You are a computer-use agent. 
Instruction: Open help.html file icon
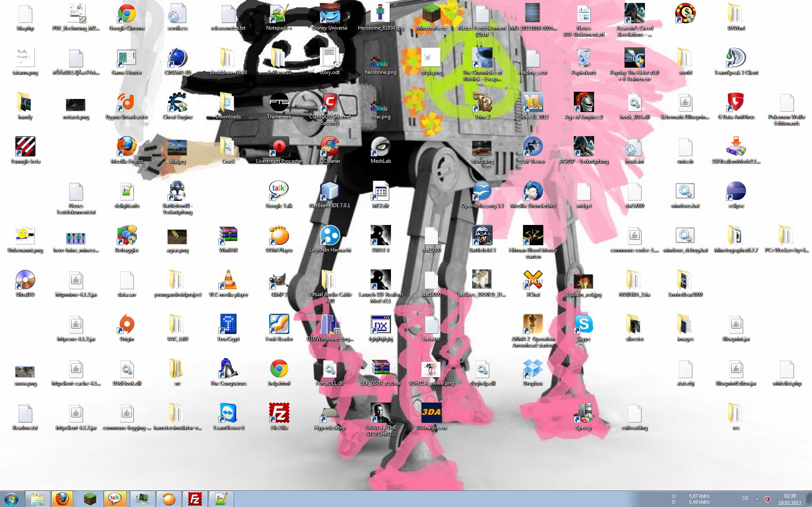[x=279, y=373]
